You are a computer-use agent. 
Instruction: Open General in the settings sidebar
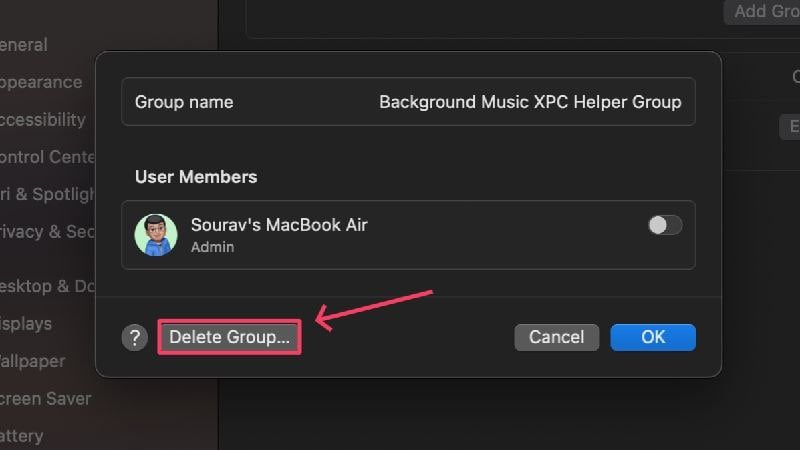(23, 45)
